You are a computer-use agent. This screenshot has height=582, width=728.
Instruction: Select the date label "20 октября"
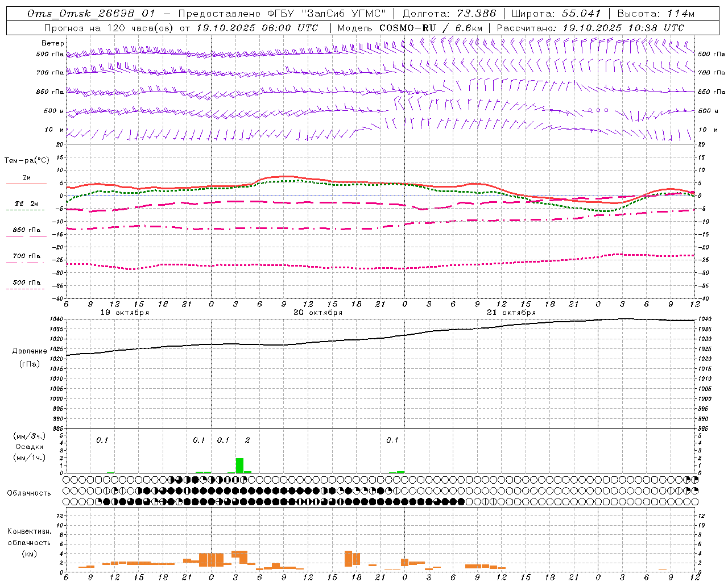(318, 313)
